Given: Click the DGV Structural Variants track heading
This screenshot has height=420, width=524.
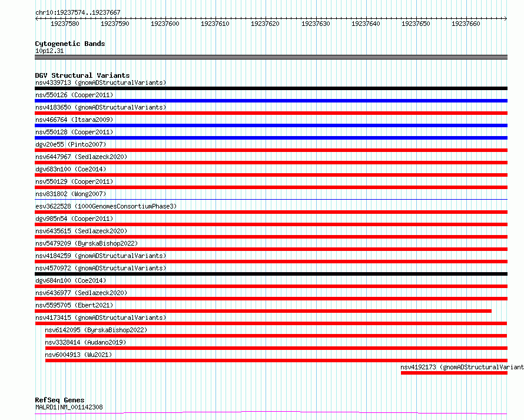Looking at the screenshot, I should pos(82,75).
